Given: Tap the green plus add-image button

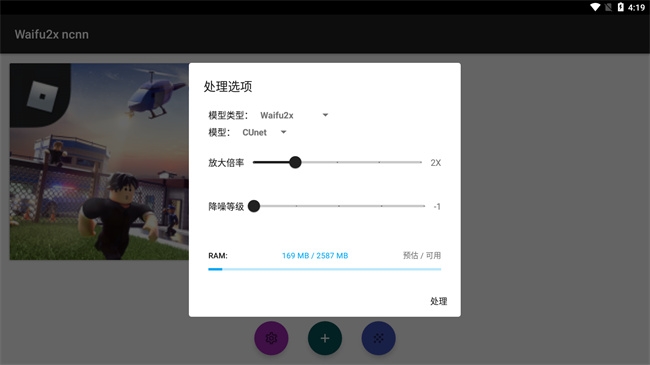Looking at the screenshot, I should point(325,338).
